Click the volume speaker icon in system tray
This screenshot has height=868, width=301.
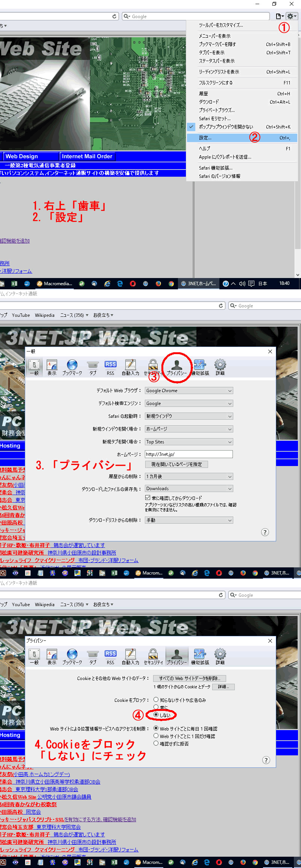[242, 284]
